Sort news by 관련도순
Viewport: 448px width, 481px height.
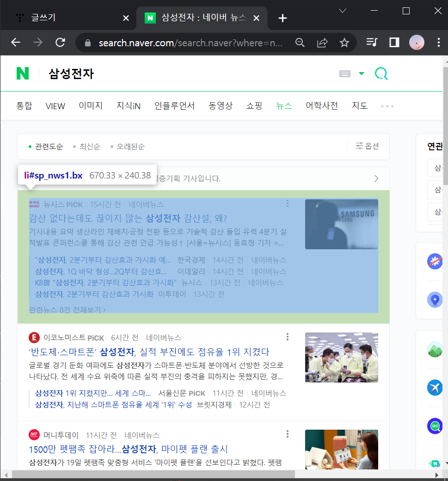(49, 147)
